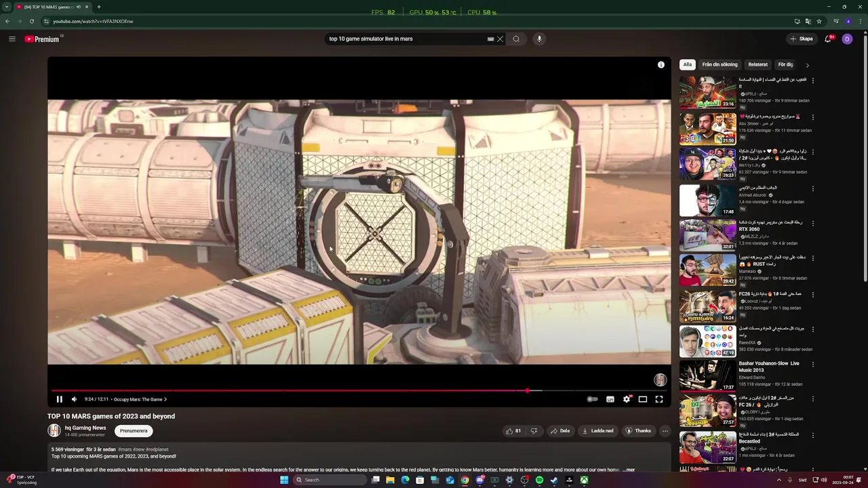Go to YouTube Premium home logo
Screen dimensions: 868x488
[x=43, y=39]
